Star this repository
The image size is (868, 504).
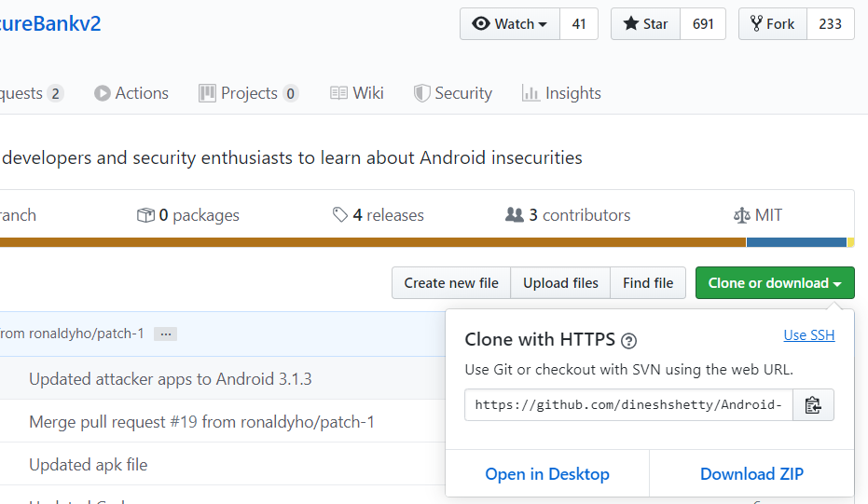click(x=645, y=24)
